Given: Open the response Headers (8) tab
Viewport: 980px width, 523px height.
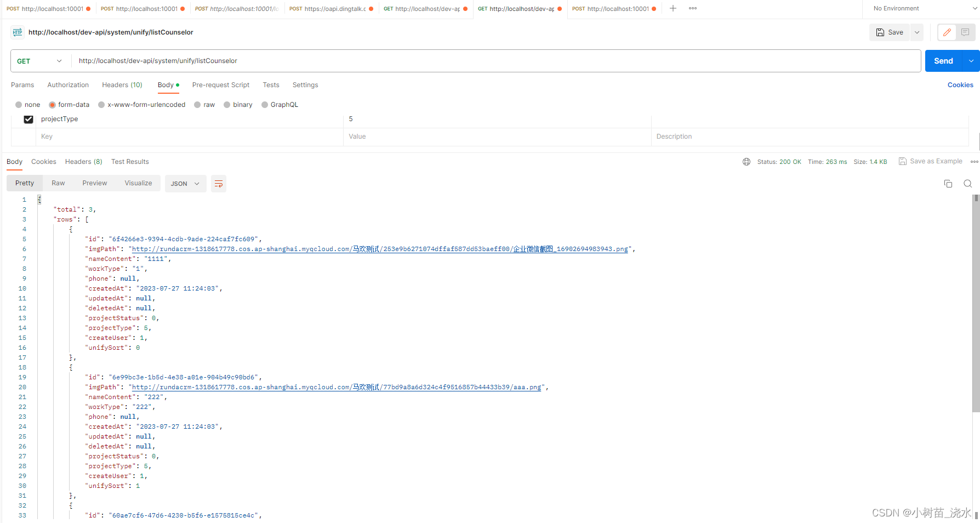Looking at the screenshot, I should click(83, 162).
